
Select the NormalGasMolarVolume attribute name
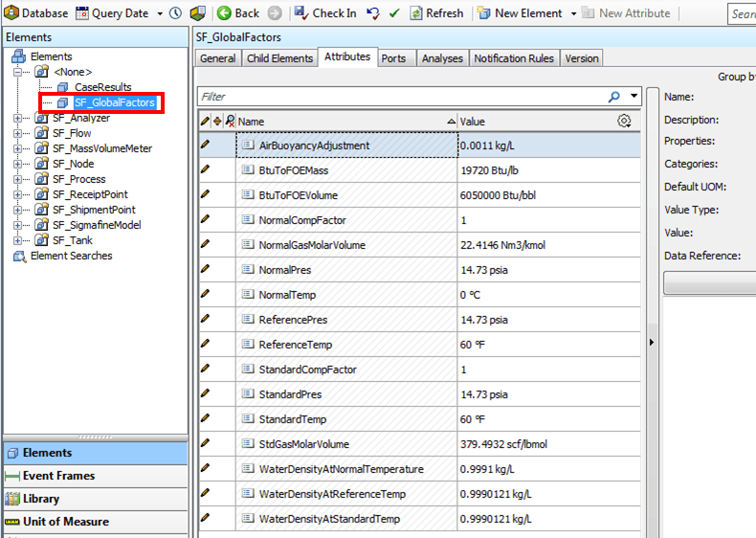pyautogui.click(x=312, y=245)
